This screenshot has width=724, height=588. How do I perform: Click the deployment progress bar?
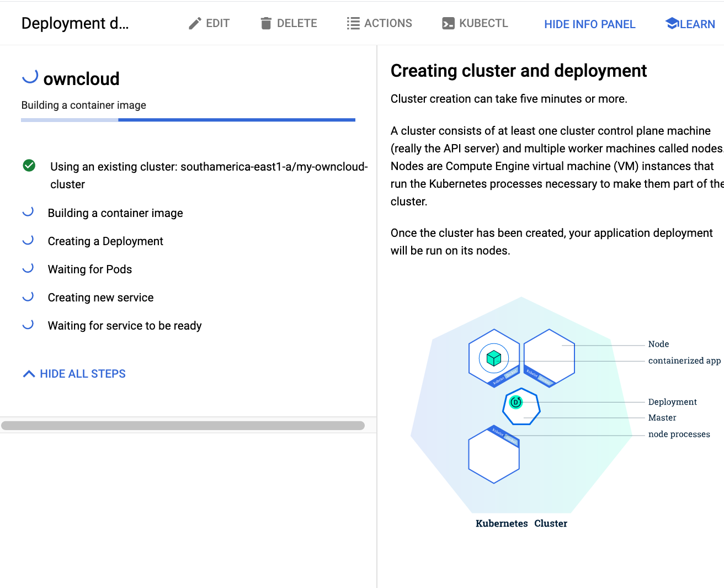[x=188, y=120]
